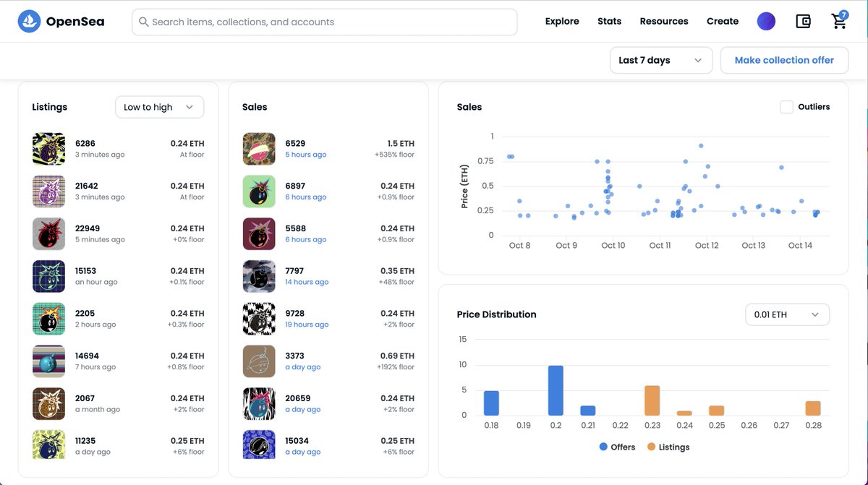Click 1.5 ETH sale price
This screenshot has height=485, width=868.
point(401,144)
